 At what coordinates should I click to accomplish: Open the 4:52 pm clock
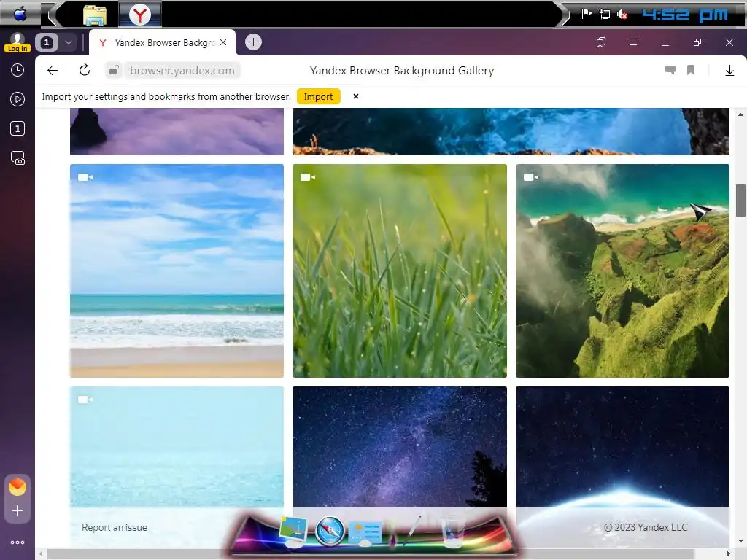click(x=685, y=15)
